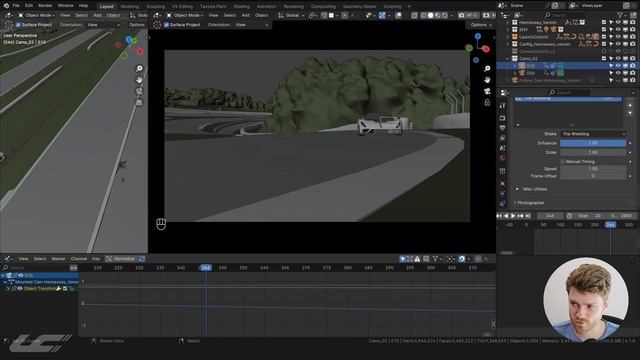Image resolution: width=640 pixels, height=360 pixels.
Task: Open properties editor type icon
Action: 504,93
